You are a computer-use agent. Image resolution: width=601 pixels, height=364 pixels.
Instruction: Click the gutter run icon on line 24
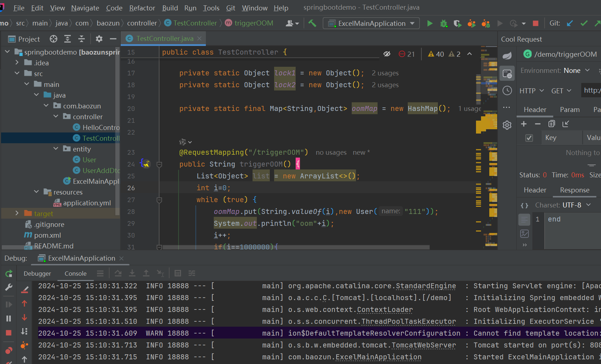145,164
